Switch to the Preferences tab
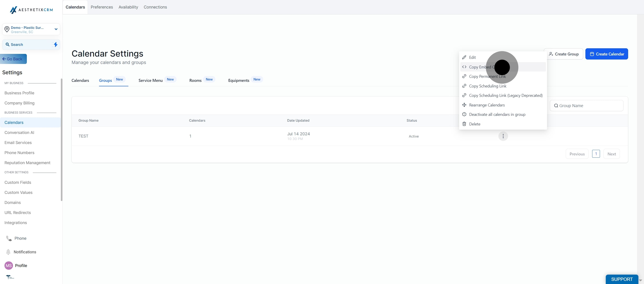 coord(102,7)
